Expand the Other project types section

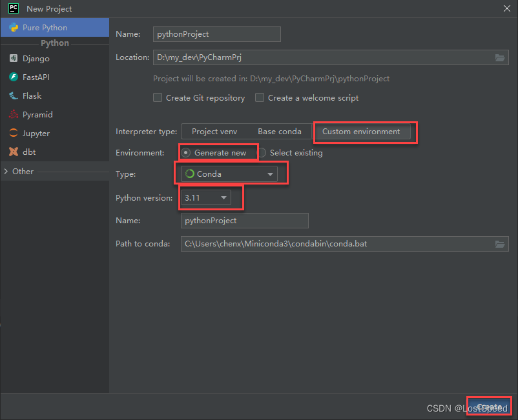(x=19, y=171)
